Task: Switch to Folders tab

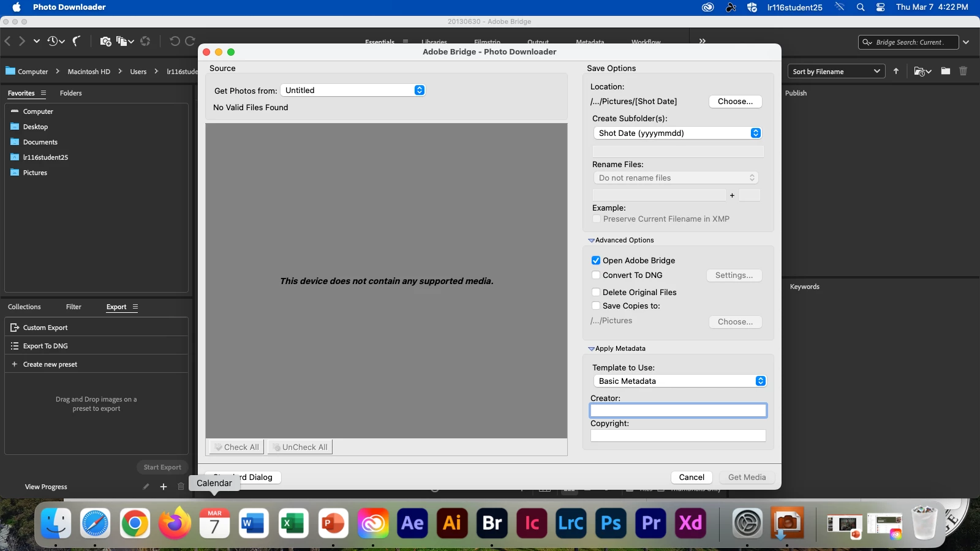Action: point(70,93)
